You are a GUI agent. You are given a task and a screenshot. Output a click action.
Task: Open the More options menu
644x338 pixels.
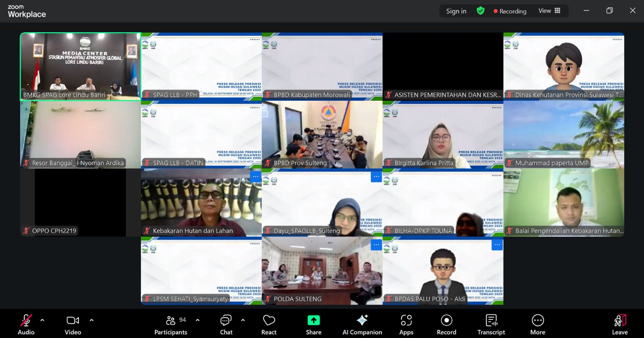click(x=538, y=324)
